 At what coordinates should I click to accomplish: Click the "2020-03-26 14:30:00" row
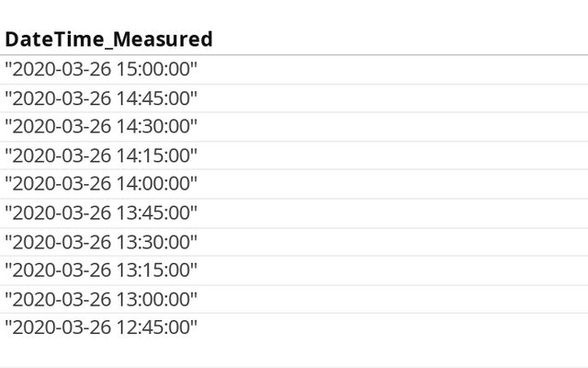coord(101,126)
